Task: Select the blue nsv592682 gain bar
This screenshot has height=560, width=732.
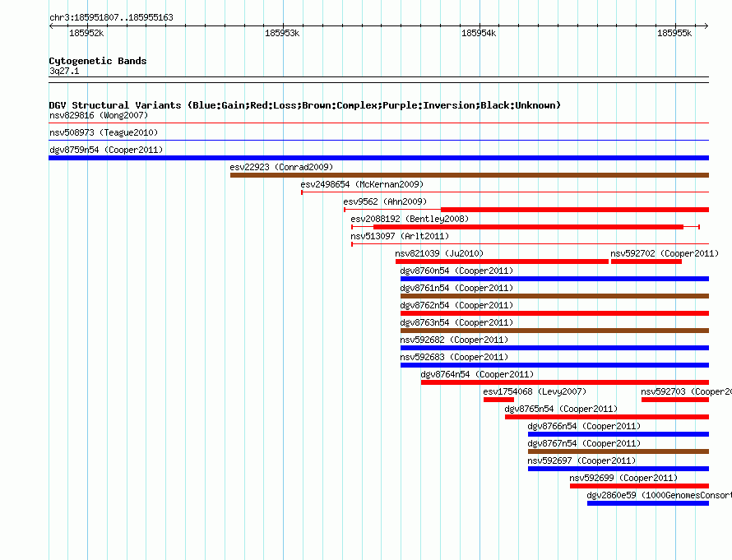Action: coord(554,348)
